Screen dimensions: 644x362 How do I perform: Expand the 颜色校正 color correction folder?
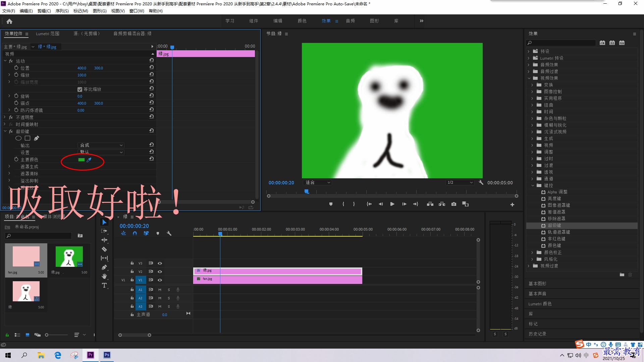pos(532,252)
